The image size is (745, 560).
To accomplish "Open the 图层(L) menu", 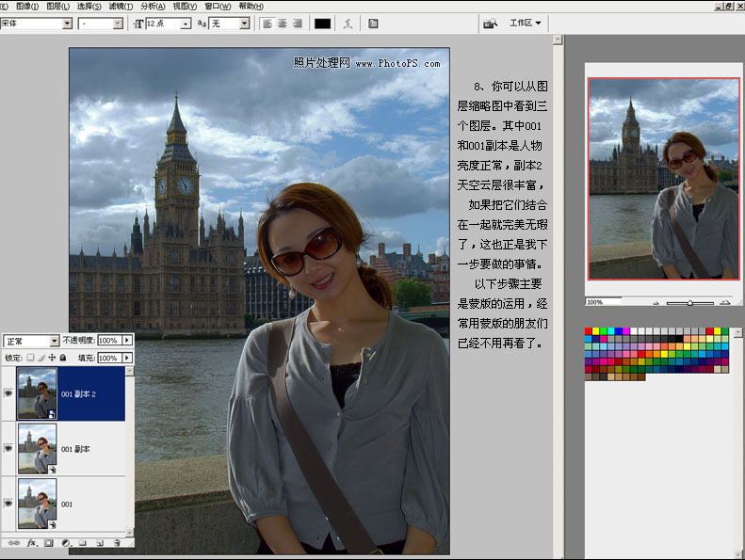I will 58,7.
